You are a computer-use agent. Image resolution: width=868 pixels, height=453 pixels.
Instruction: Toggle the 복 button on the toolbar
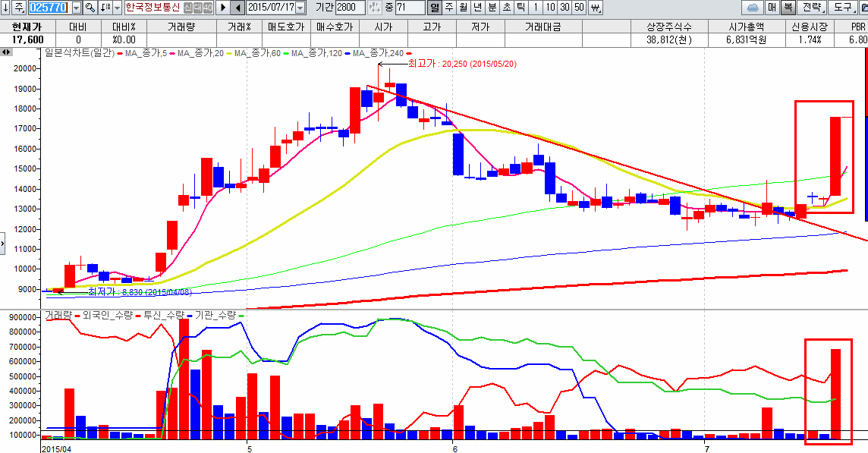coord(788,8)
